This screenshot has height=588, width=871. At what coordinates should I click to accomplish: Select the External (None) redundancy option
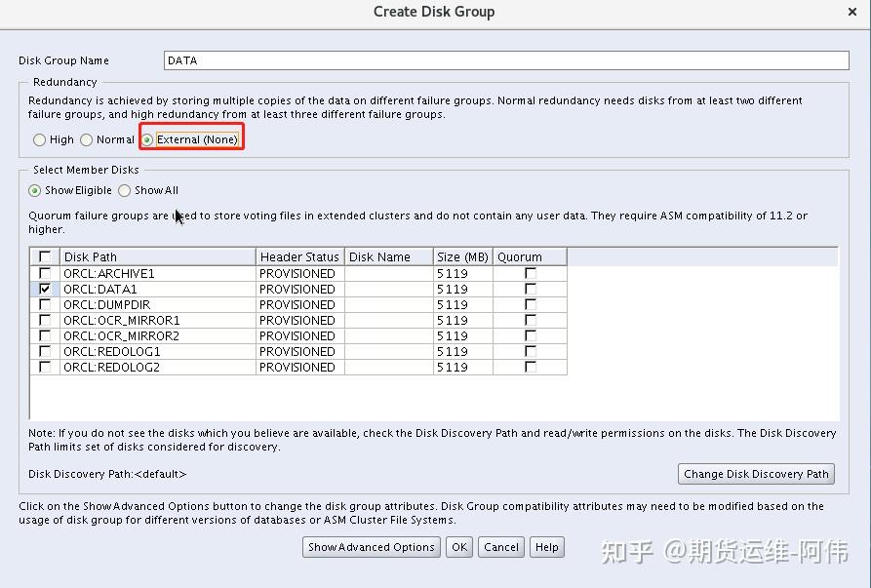pyautogui.click(x=145, y=139)
